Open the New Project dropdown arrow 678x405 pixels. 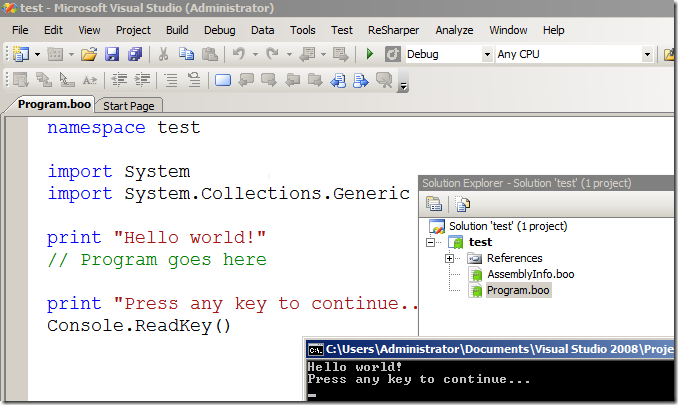point(38,54)
